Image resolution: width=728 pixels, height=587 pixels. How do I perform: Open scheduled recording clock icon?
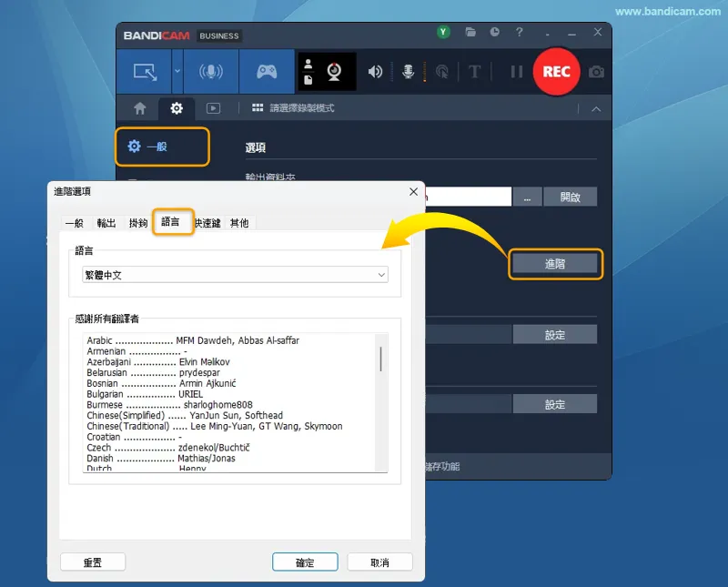pyautogui.click(x=494, y=32)
